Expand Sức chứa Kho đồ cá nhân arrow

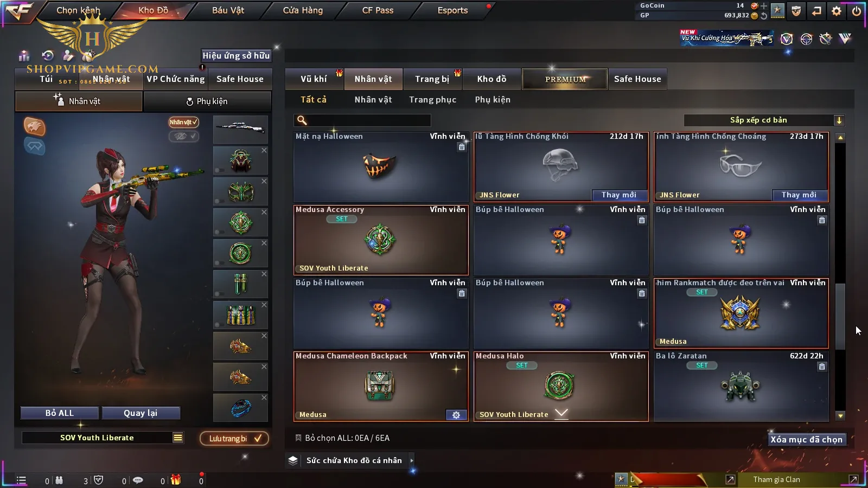click(412, 460)
